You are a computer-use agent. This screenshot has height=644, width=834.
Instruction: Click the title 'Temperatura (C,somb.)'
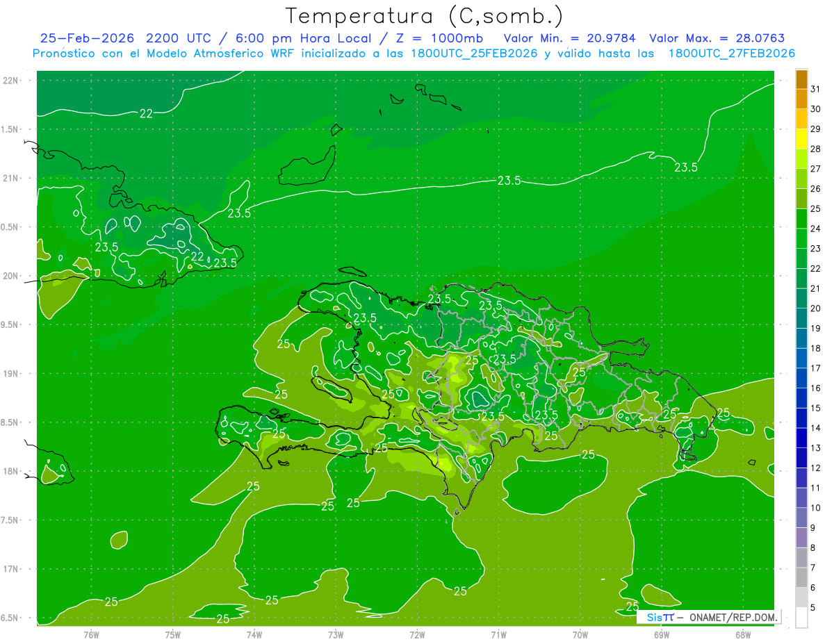click(x=425, y=16)
